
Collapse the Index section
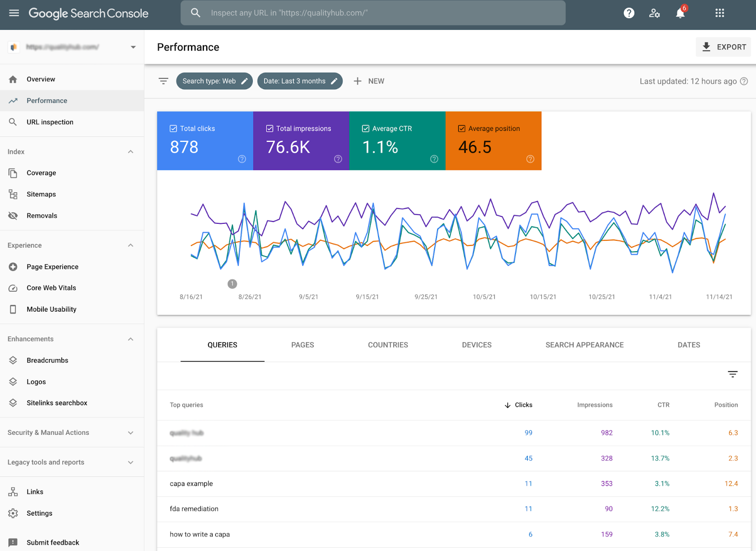131,152
